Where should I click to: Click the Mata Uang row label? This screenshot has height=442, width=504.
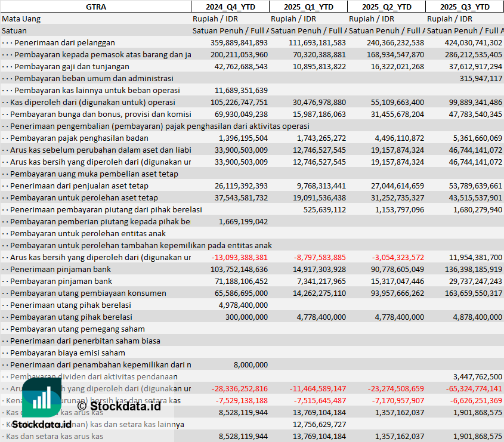pos(21,18)
